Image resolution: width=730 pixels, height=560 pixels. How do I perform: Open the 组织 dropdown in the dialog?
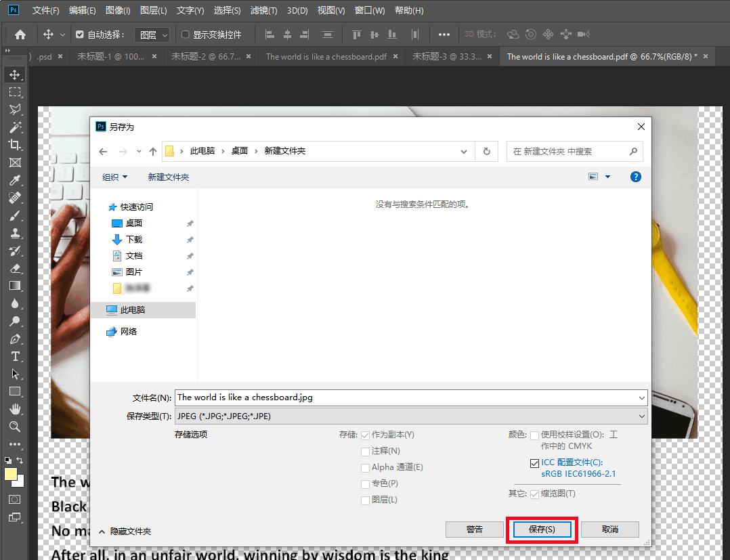point(114,177)
